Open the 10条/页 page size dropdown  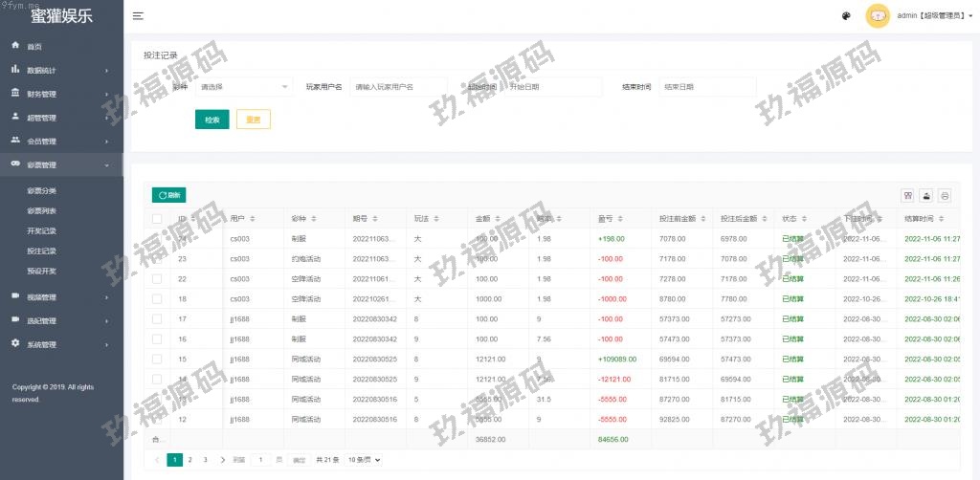(x=363, y=460)
